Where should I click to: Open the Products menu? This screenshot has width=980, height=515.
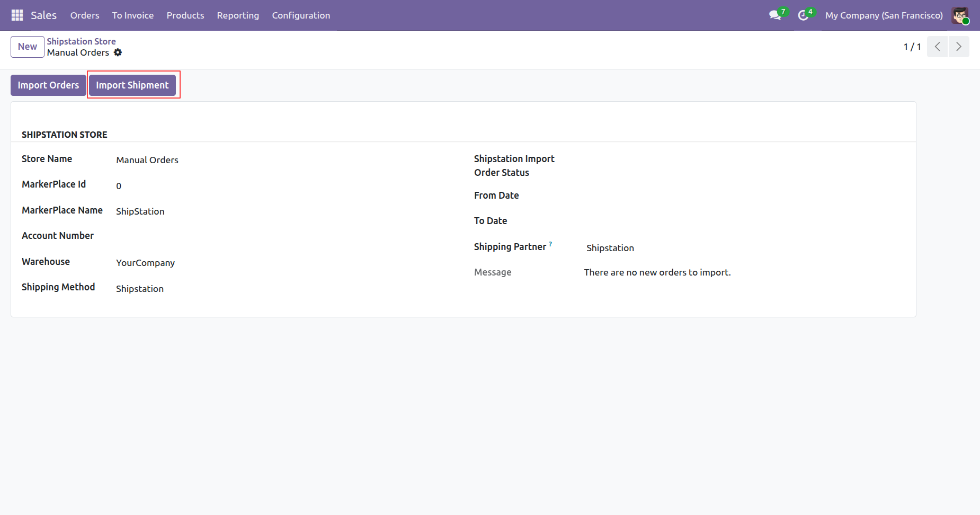click(185, 15)
